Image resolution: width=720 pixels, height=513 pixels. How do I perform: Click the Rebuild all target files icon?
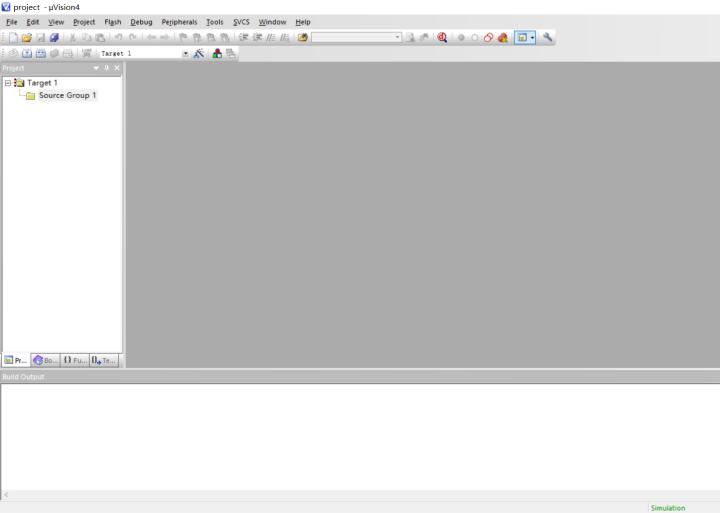[41, 53]
